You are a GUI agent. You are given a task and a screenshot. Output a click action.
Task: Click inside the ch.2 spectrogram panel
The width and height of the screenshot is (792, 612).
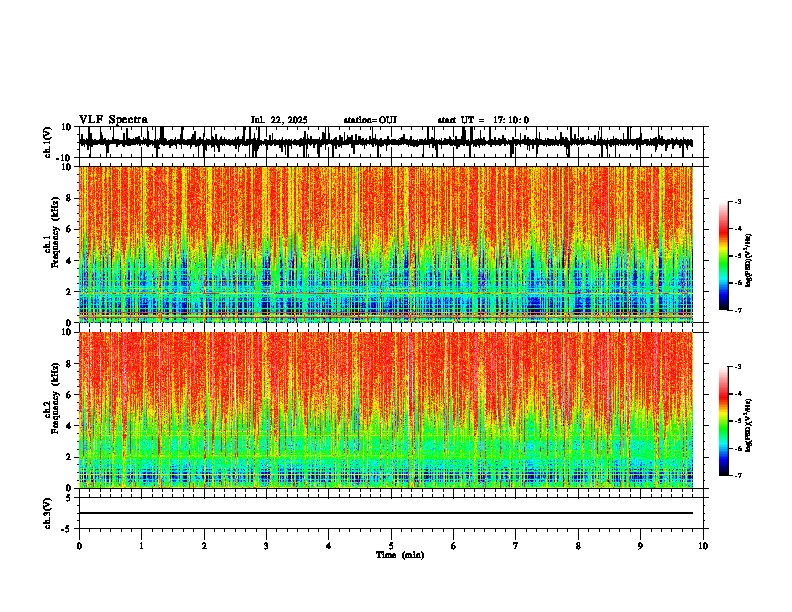pos(386,410)
